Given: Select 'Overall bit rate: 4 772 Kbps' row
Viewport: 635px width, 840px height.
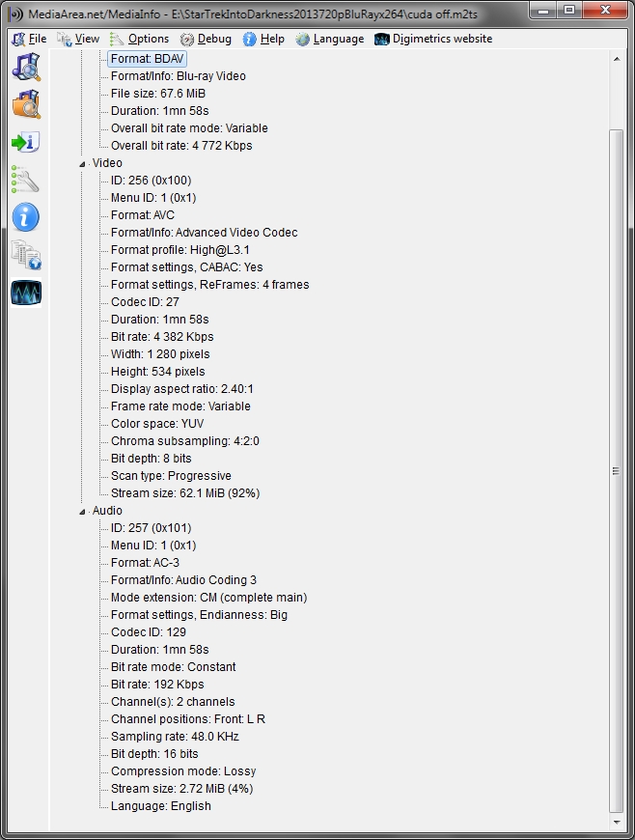Looking at the screenshot, I should tap(181, 145).
